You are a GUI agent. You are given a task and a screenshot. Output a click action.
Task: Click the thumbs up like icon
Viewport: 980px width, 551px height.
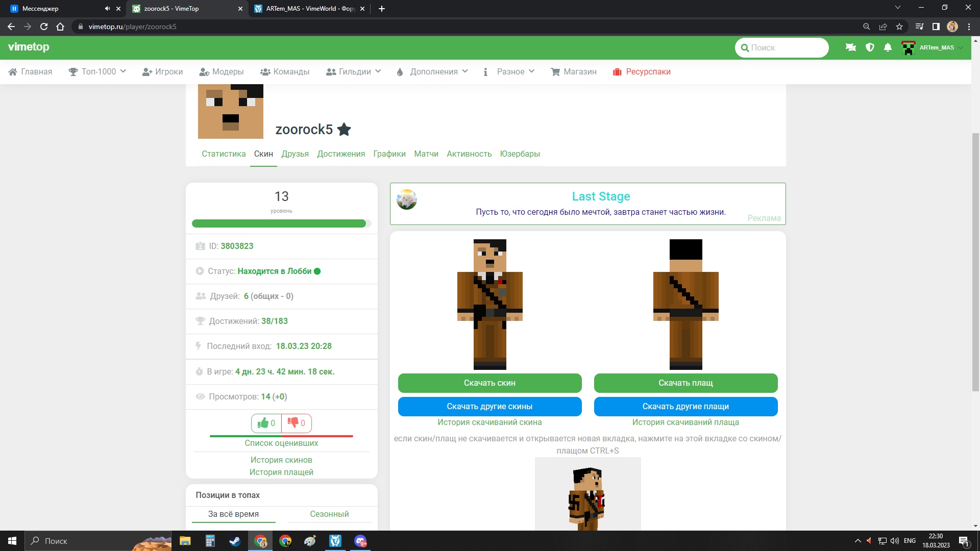pyautogui.click(x=263, y=423)
